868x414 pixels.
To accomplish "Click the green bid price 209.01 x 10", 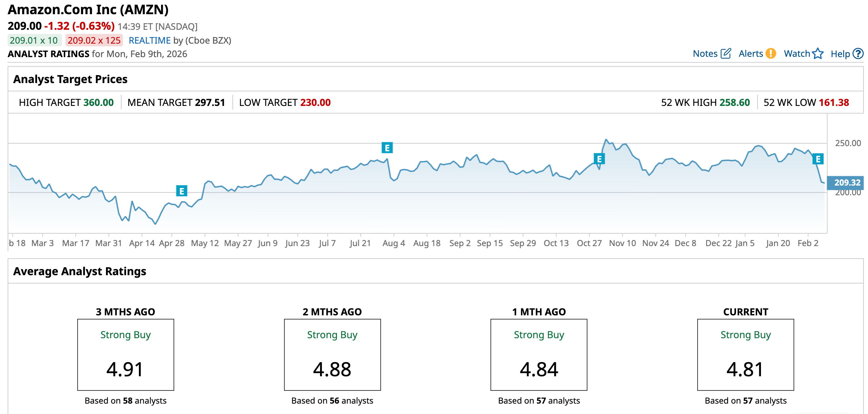I will click(34, 40).
